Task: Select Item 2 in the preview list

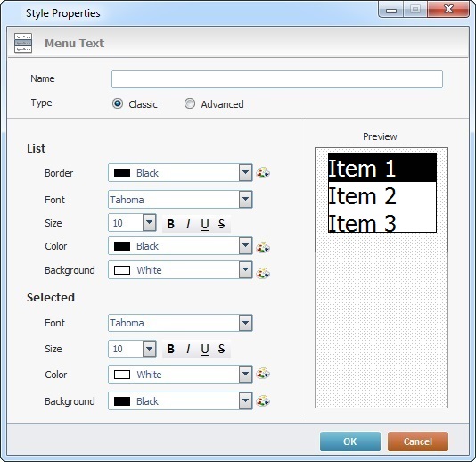Action: click(382, 196)
